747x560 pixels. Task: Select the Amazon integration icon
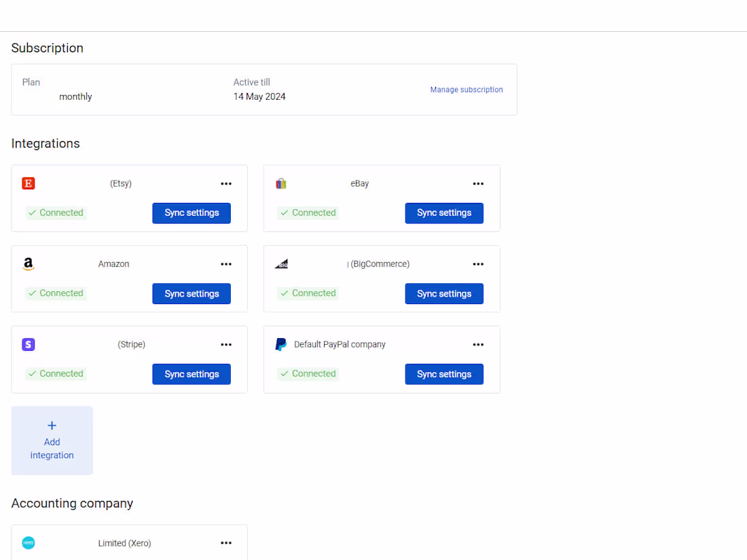pos(28,263)
